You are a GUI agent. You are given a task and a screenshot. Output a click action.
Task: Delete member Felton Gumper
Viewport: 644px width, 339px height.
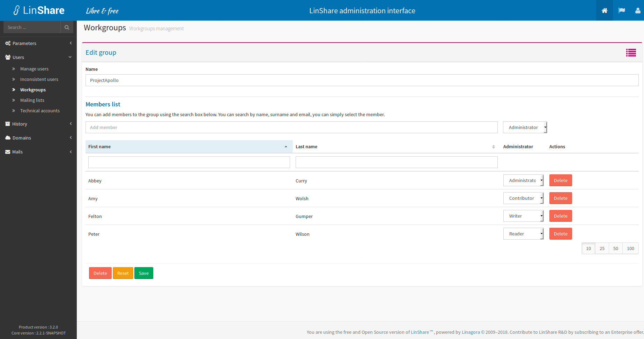click(x=561, y=216)
